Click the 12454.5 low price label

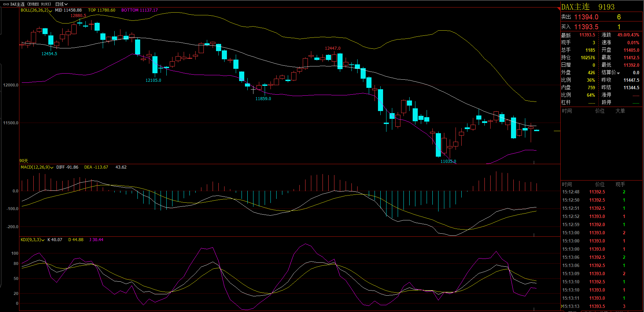(49, 54)
